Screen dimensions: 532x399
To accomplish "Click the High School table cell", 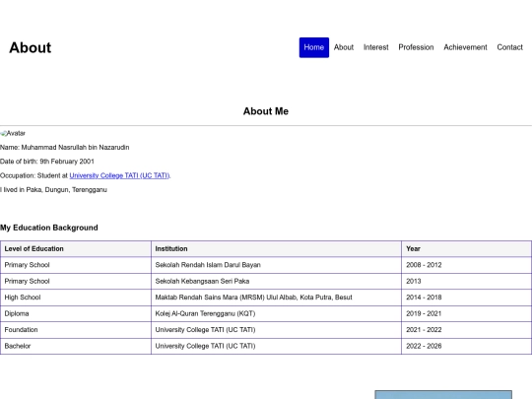I will point(76,298).
